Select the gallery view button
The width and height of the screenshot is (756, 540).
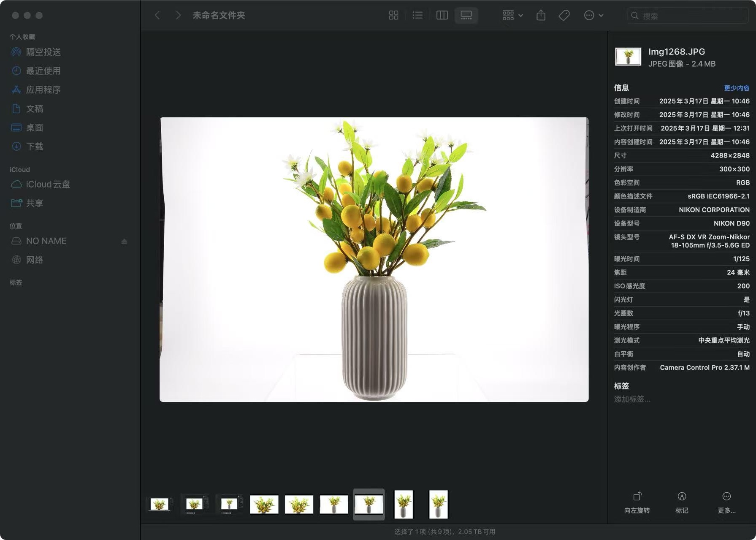tap(466, 16)
